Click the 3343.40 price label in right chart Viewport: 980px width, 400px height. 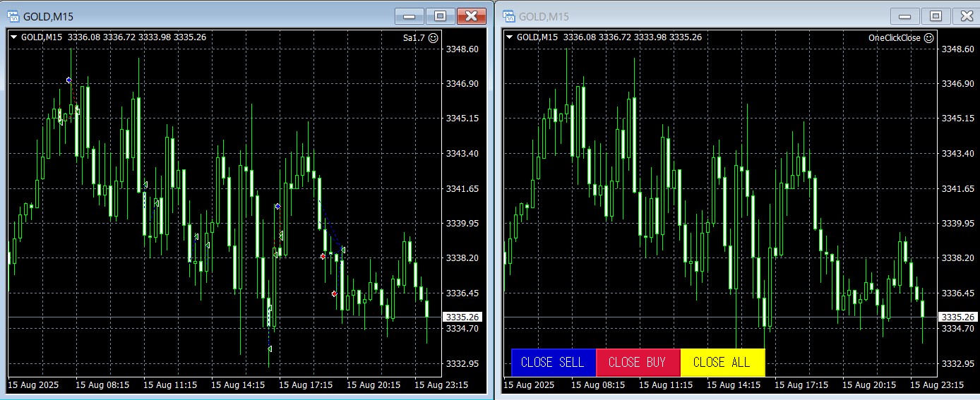coord(958,154)
